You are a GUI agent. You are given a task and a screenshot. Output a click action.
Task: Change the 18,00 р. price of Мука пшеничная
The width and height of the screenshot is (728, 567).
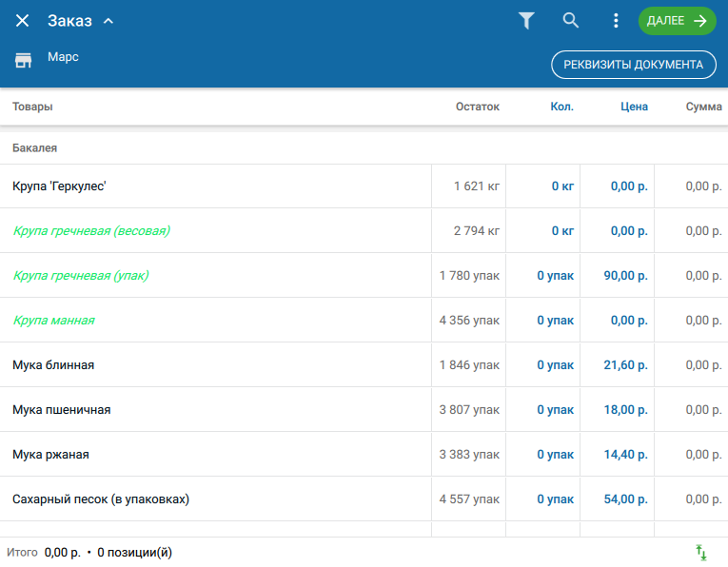pos(617,410)
